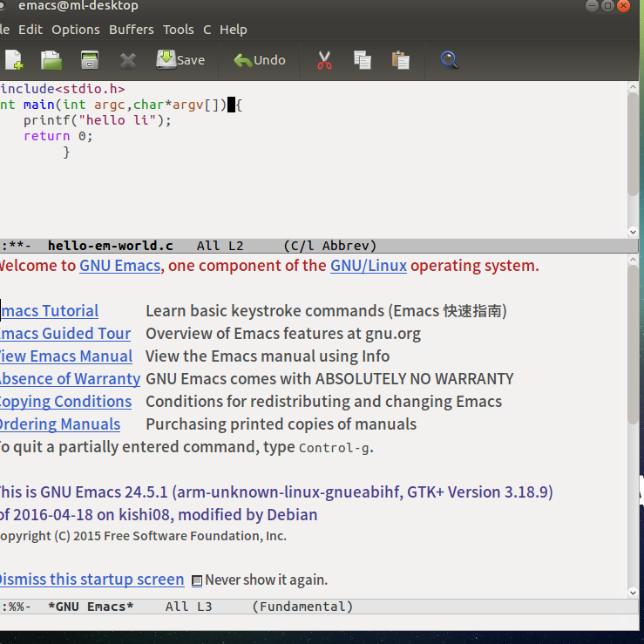
Task: Click the Copy toolbar icon
Action: click(x=363, y=60)
